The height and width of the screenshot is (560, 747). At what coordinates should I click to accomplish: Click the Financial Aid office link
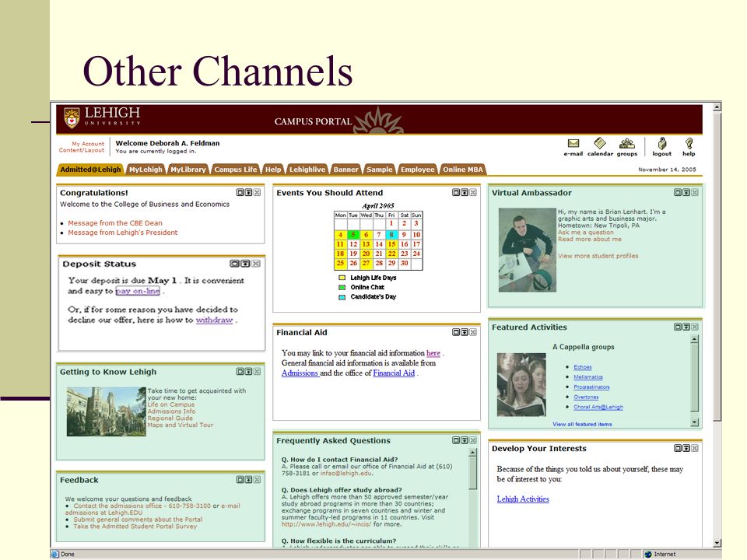394,373
